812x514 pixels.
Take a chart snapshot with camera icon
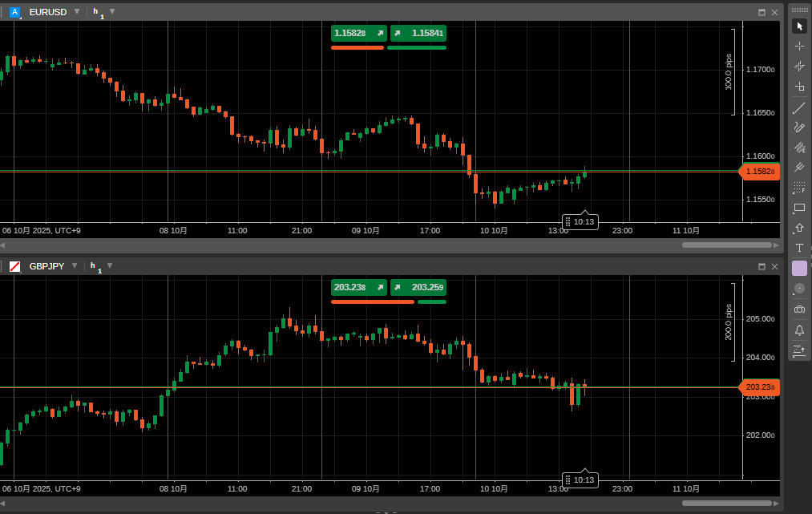799,309
